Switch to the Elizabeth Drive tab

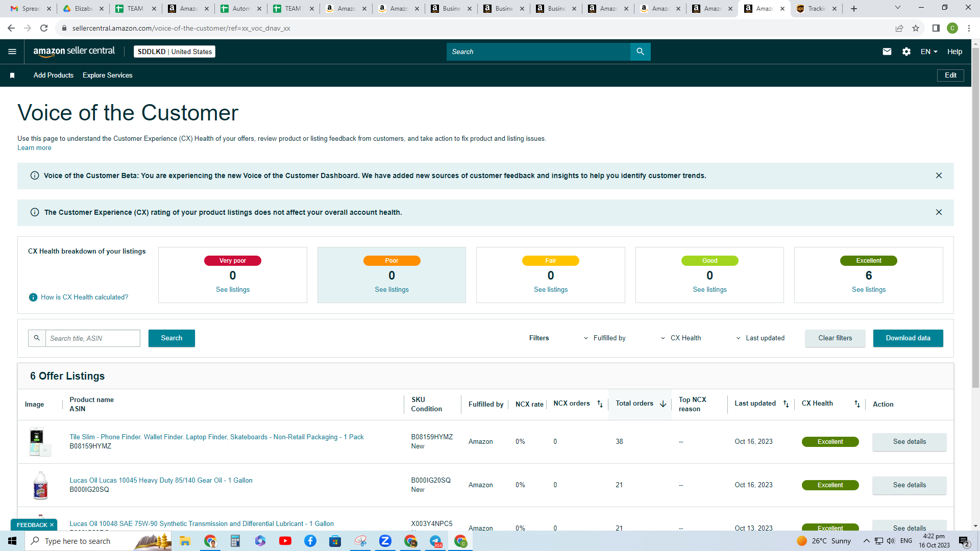[83, 9]
